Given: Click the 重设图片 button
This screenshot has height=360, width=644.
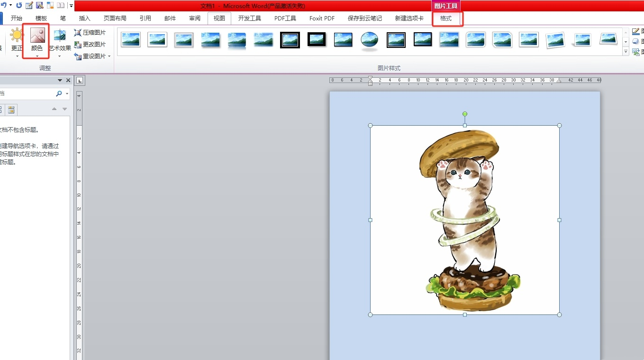Looking at the screenshot, I should [90, 56].
